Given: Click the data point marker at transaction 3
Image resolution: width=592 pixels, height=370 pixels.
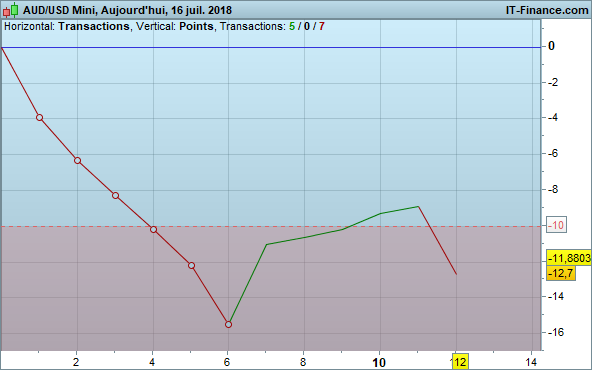Looking at the screenshot, I should (x=116, y=196).
